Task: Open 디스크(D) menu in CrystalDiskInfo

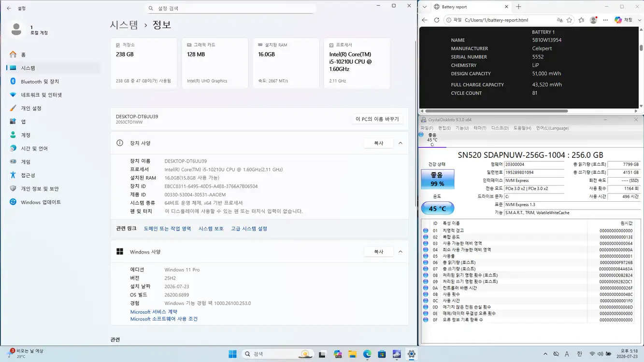Action: pyautogui.click(x=500, y=128)
